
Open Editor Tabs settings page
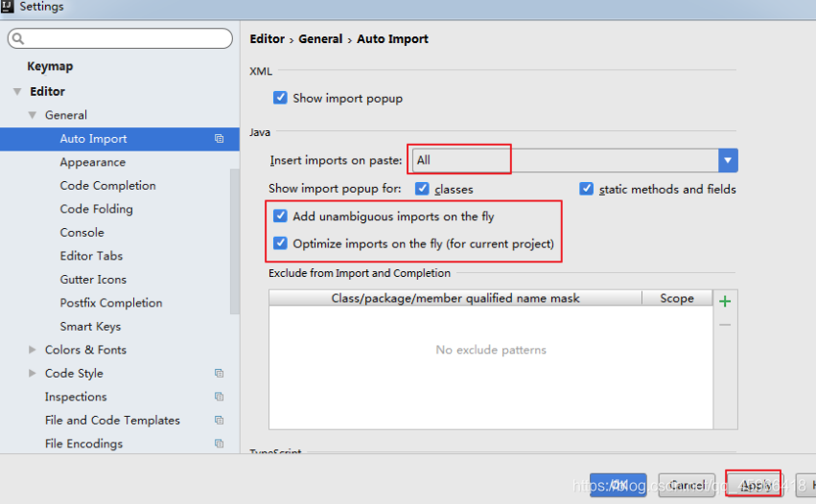91,256
